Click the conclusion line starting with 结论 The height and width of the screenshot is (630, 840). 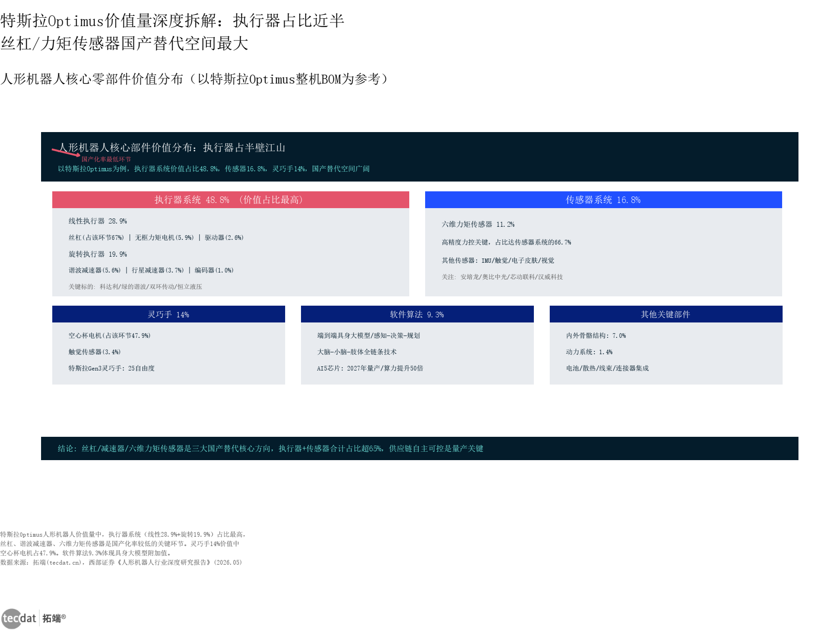tap(271, 448)
